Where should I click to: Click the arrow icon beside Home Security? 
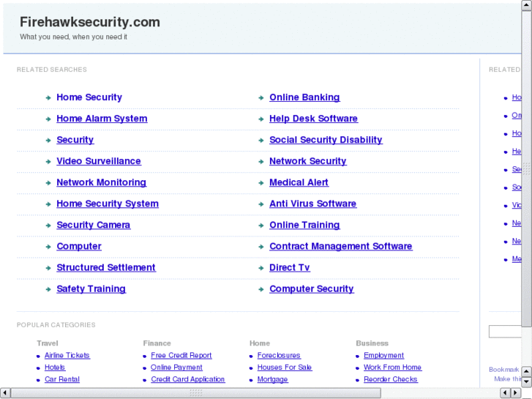[48, 97]
